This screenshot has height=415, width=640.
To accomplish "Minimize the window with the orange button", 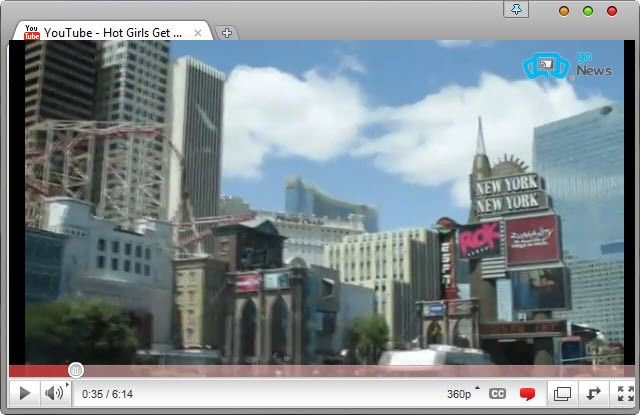I will 564,11.
